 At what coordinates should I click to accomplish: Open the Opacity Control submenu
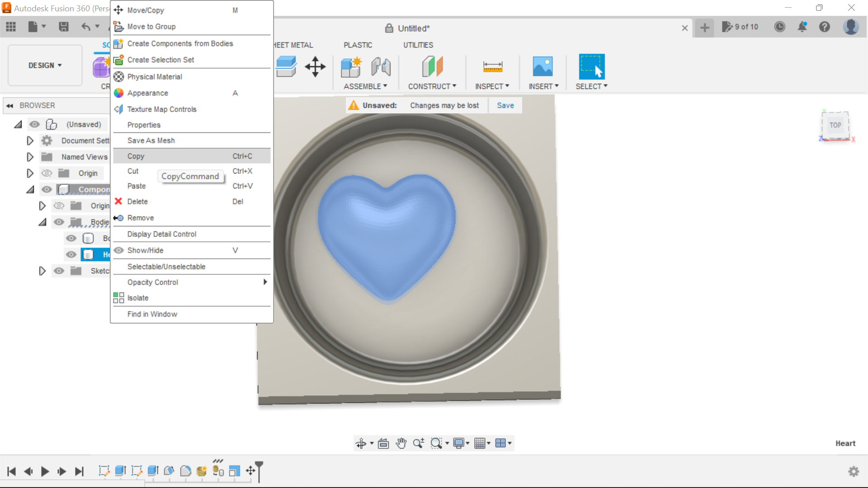152,282
